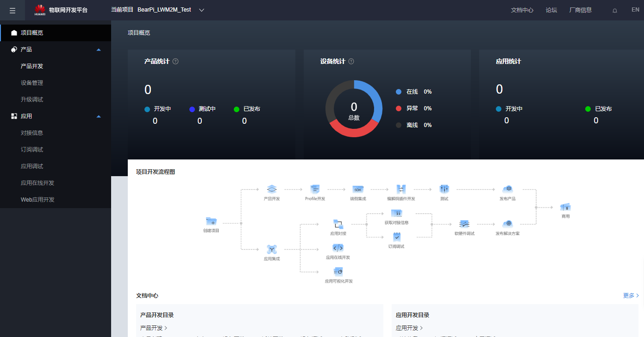
Task: Expand 应用开发 link chevron under 应用开发目录
Action: (421, 328)
